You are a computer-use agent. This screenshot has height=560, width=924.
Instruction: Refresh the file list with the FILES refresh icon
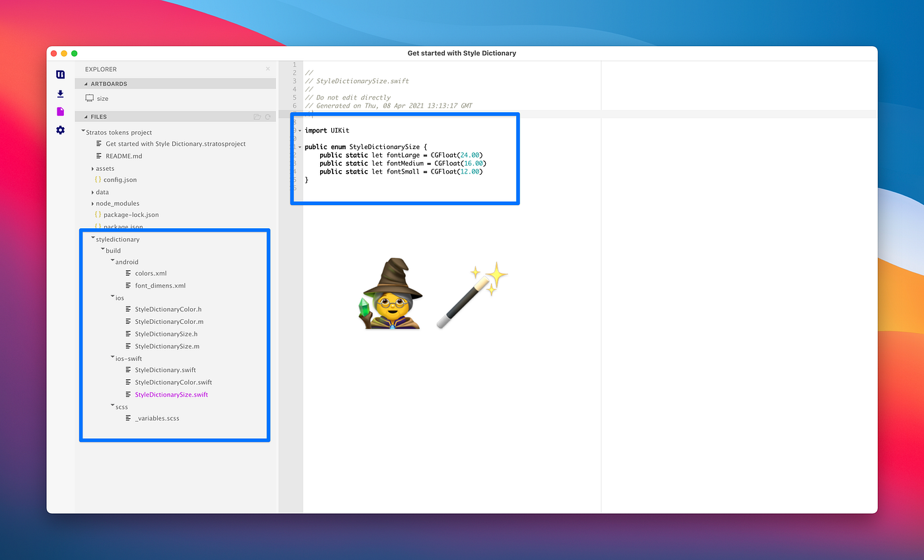click(268, 116)
